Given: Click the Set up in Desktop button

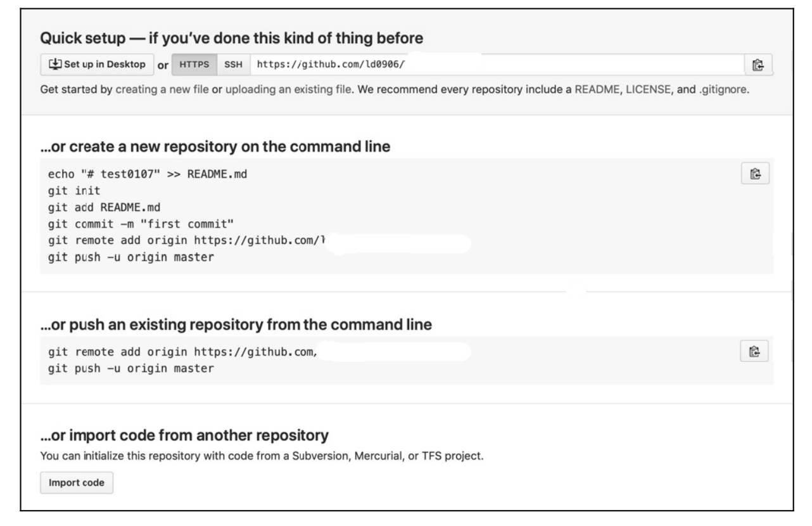Looking at the screenshot, I should (97, 65).
